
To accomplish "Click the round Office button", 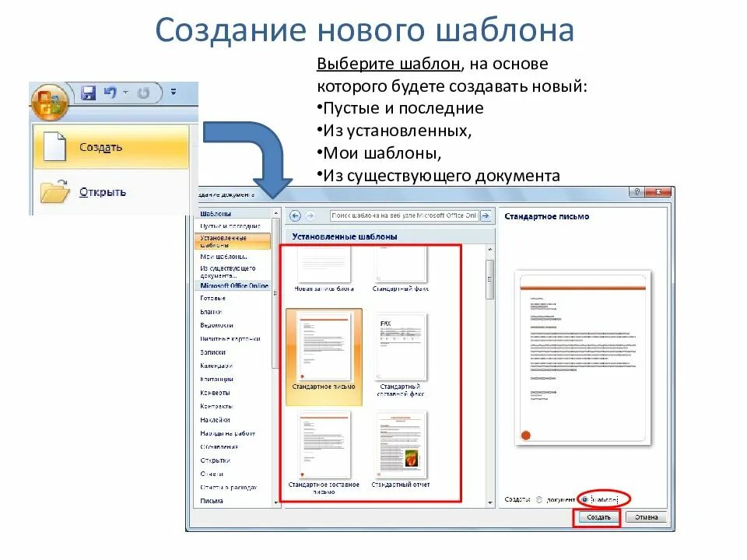I will click(x=49, y=102).
